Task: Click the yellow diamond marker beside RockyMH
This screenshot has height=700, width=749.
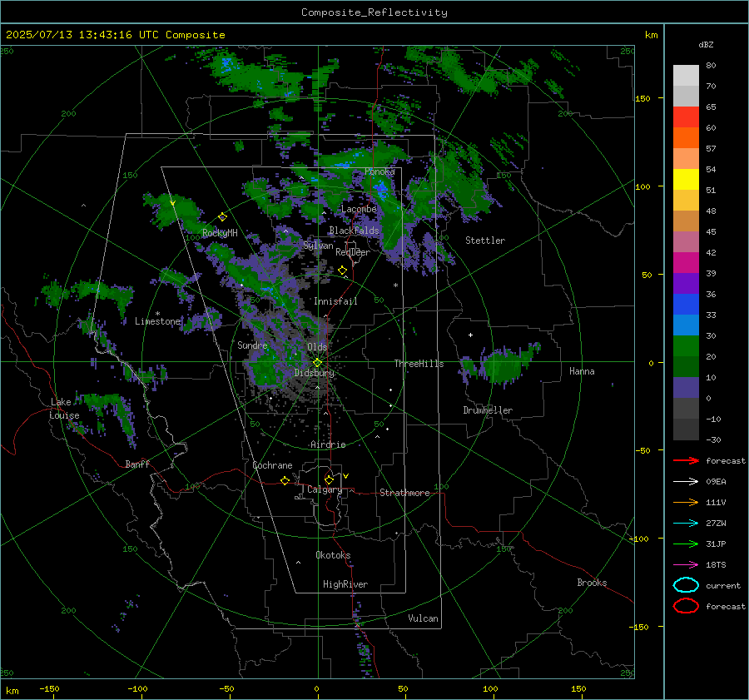Action: point(222,217)
